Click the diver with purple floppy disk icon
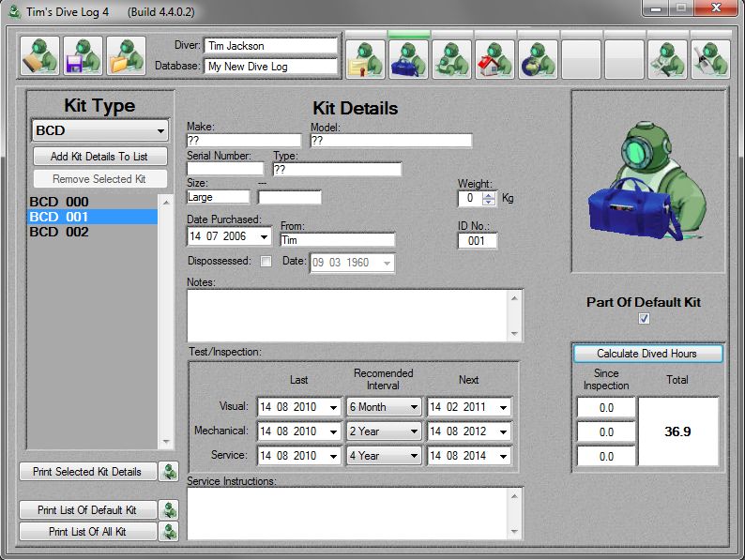The image size is (745, 560). click(x=84, y=56)
